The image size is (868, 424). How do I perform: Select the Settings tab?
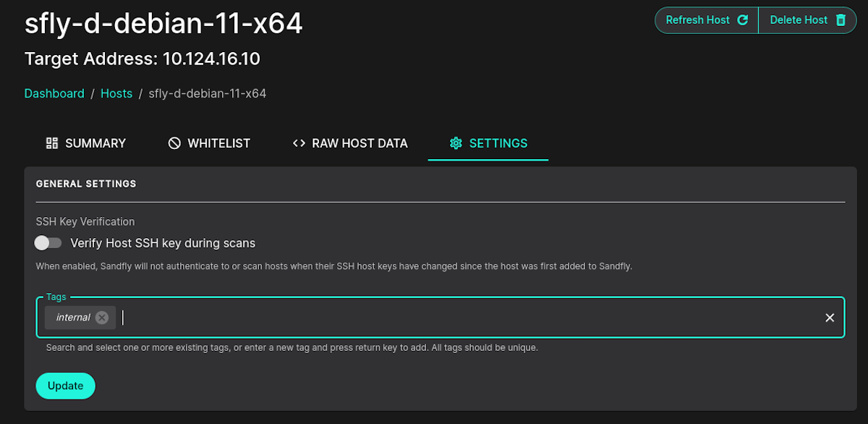[499, 143]
